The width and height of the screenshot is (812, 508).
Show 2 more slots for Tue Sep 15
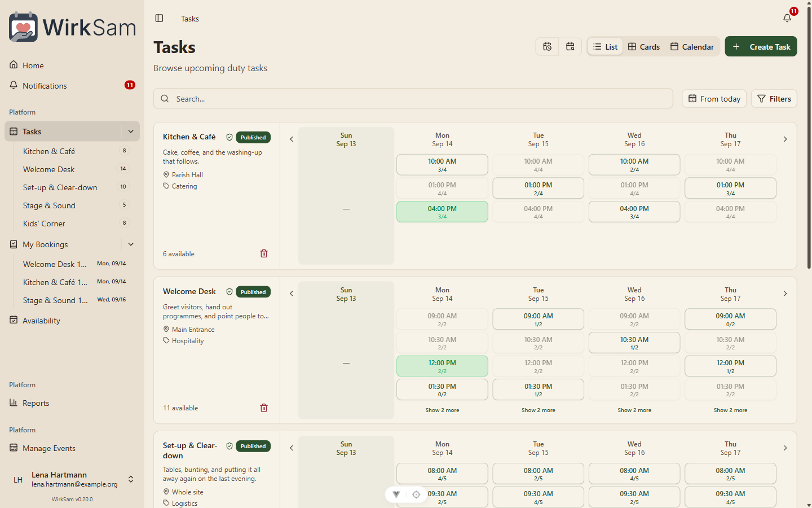pyautogui.click(x=539, y=410)
